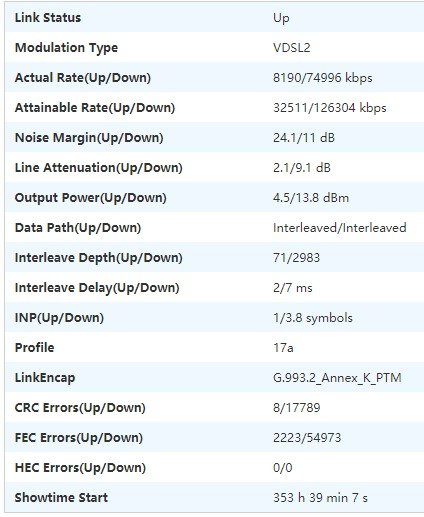Click the G.993.2_Annex_K_PTM LinkEncap value
The height and width of the screenshot is (517, 424).
(x=337, y=378)
